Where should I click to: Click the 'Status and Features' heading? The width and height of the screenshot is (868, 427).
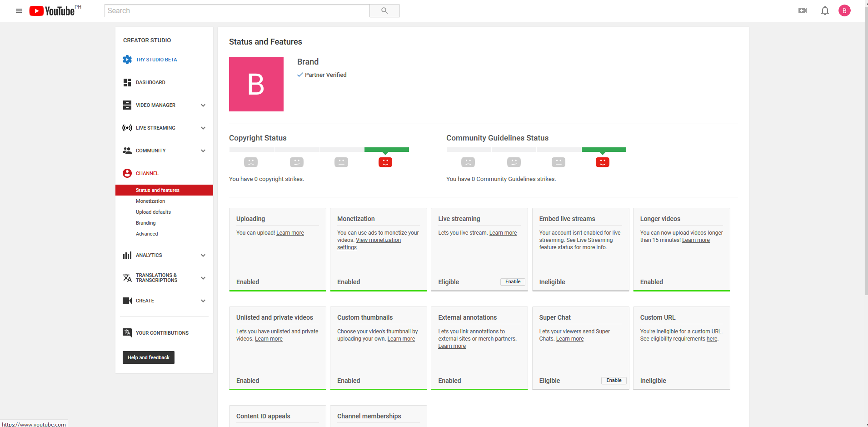265,42
